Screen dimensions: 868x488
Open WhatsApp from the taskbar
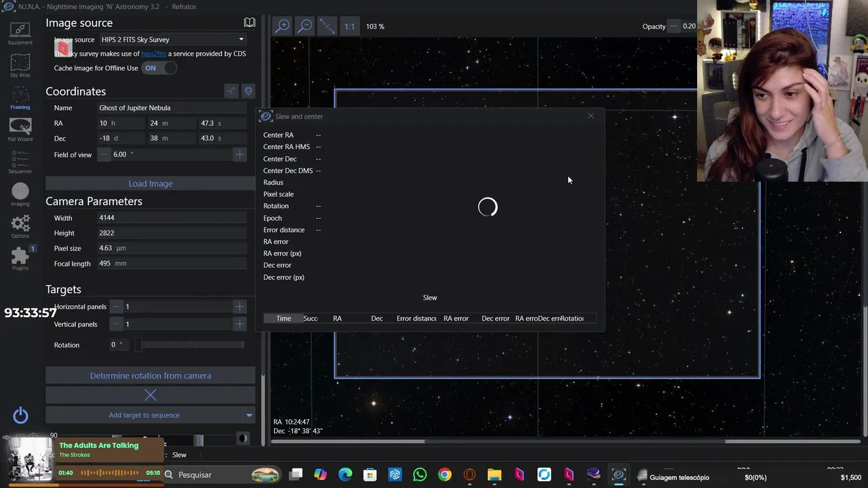(420, 474)
